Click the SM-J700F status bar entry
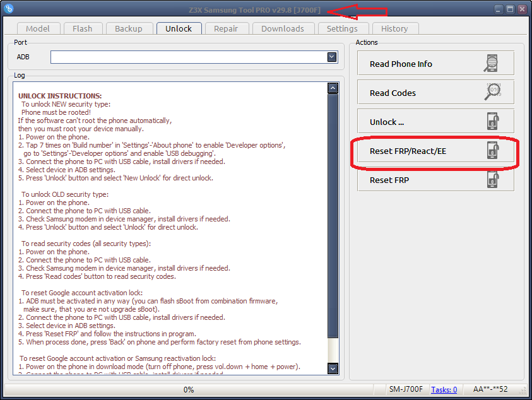532x400 pixels. click(406, 389)
